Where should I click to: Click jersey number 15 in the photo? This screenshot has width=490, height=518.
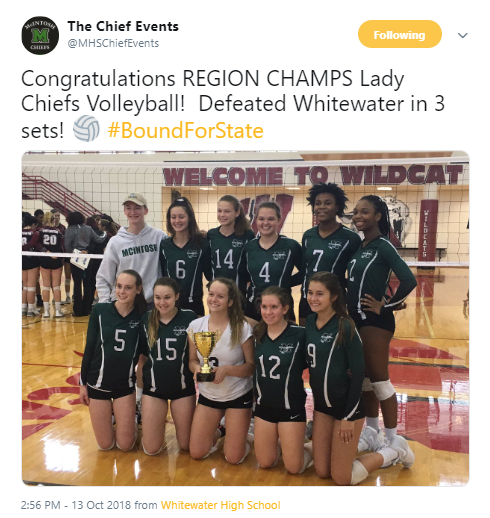pos(166,349)
